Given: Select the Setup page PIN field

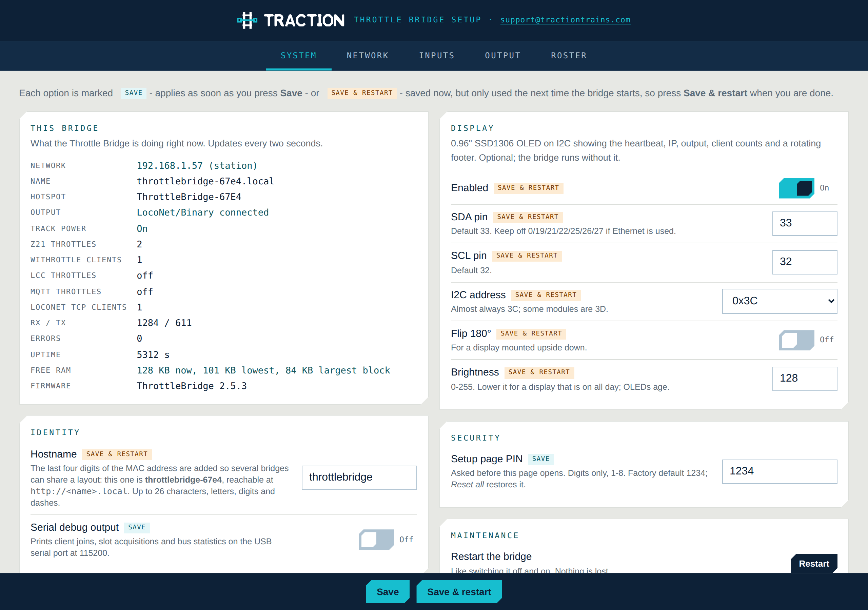Looking at the screenshot, I should click(780, 472).
